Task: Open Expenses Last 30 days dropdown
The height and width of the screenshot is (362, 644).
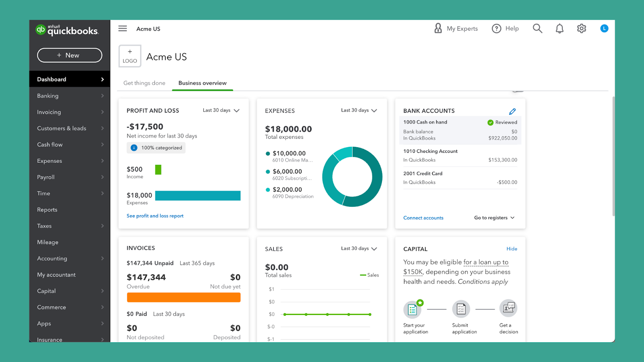Action: coord(359,110)
